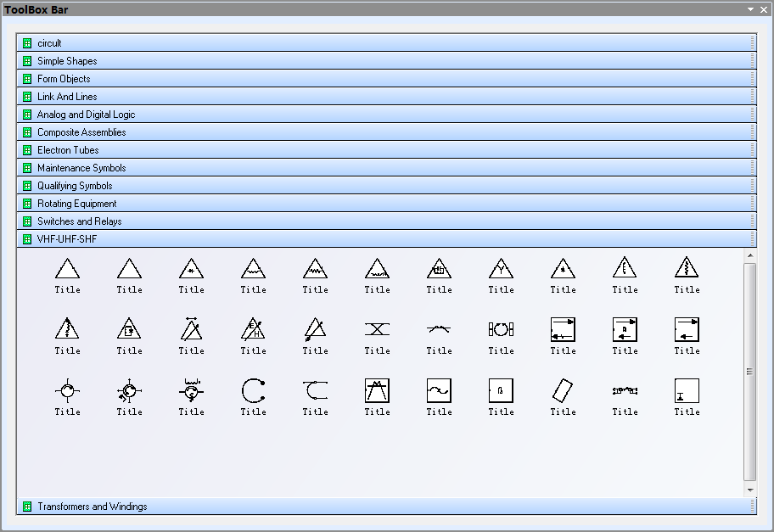
Task: Expand Transformers and Windings section
Action: point(92,507)
